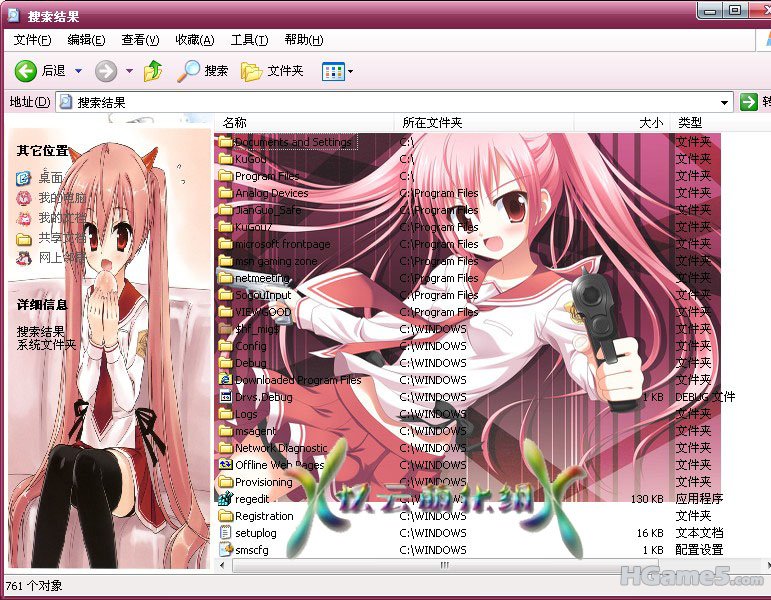Expand the Views button dropdown arrow
The width and height of the screenshot is (771, 600).
tap(350, 72)
